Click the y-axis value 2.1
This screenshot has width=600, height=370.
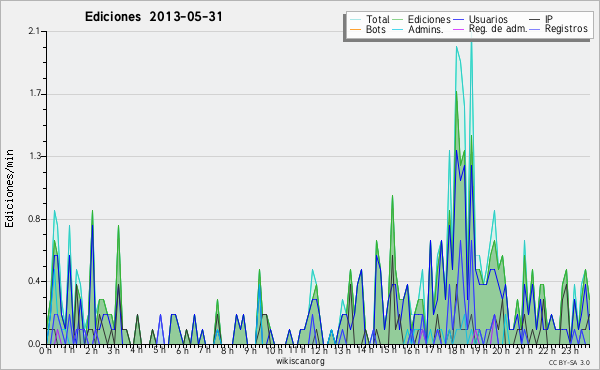point(34,31)
